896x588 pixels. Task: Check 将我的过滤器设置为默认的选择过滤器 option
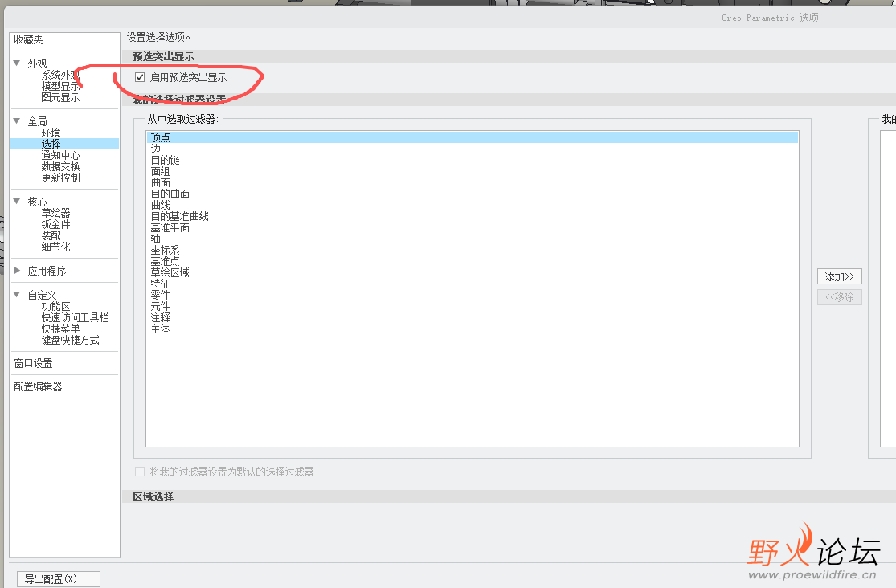pos(139,472)
